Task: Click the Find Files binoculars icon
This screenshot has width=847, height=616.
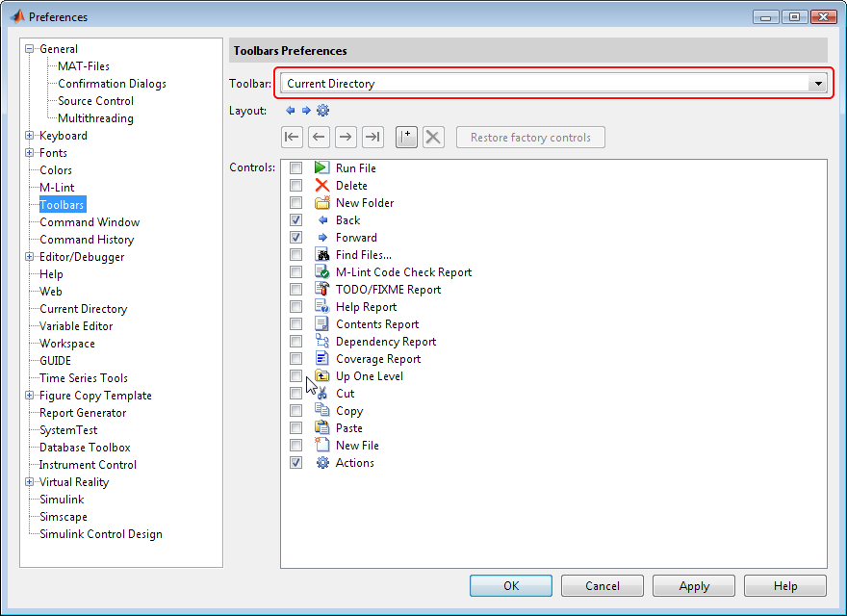Action: (x=321, y=255)
